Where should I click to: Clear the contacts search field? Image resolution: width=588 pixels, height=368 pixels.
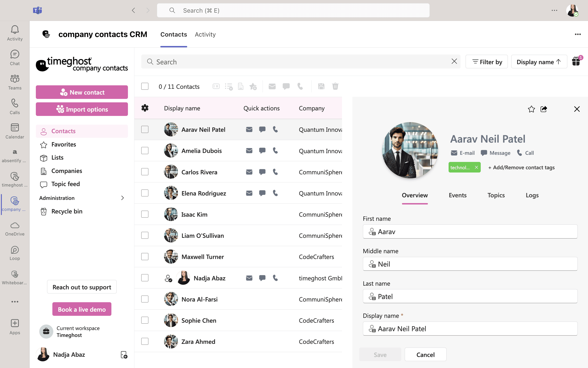click(454, 61)
